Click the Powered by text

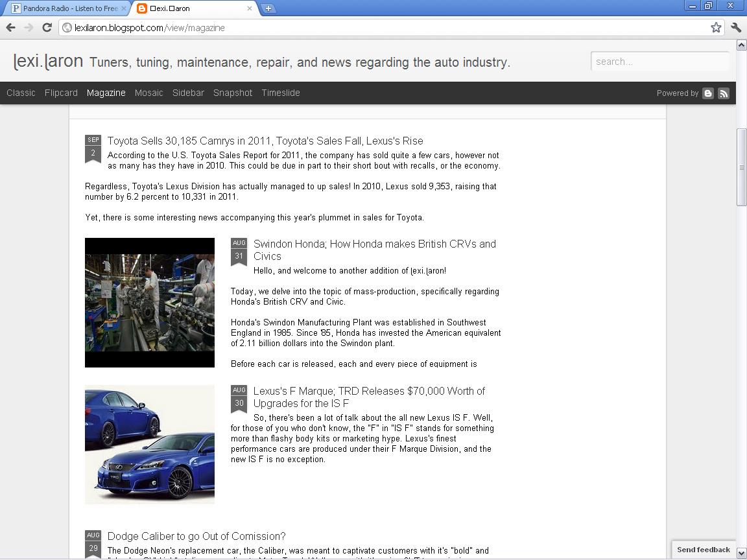[677, 93]
